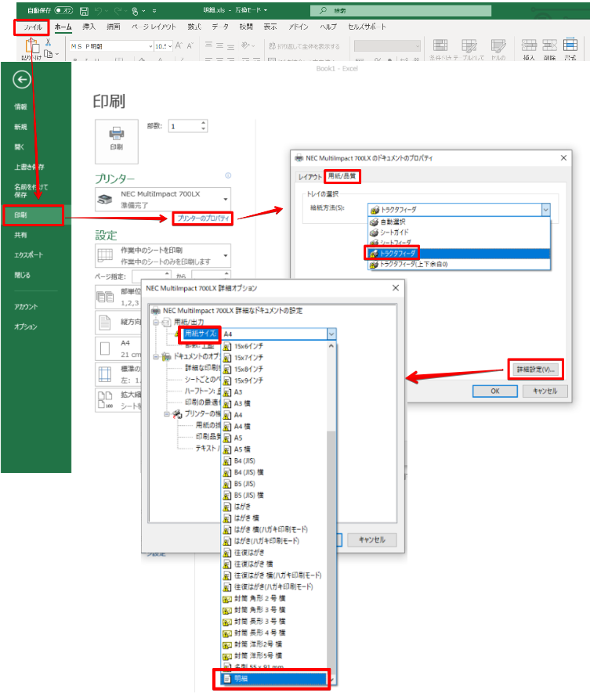This screenshot has width=590, height=700.
Task: Select B5 (JIS) in the paper size list
Action: pyautogui.click(x=274, y=484)
